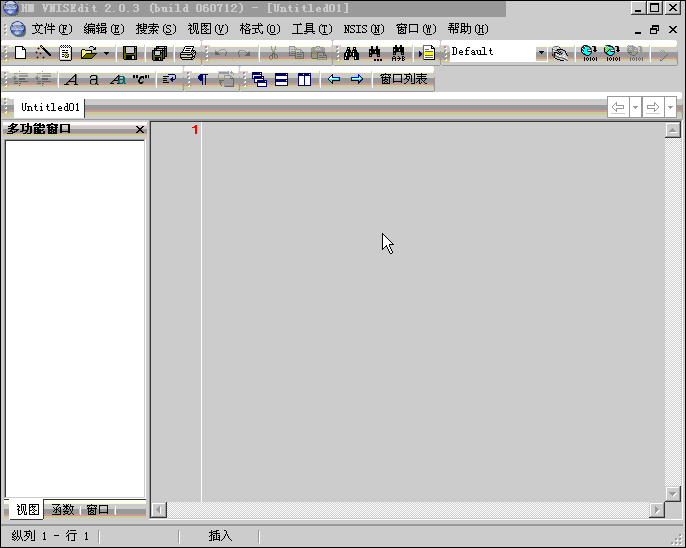Click the tab bar back arrow button
Image resolution: width=686 pixels, height=548 pixels.
pos(618,107)
